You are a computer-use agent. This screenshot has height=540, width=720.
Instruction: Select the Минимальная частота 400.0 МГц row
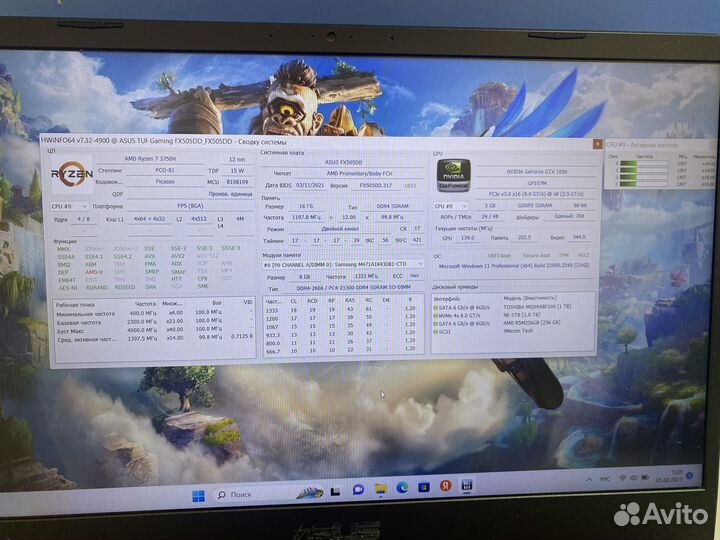[x=153, y=313]
